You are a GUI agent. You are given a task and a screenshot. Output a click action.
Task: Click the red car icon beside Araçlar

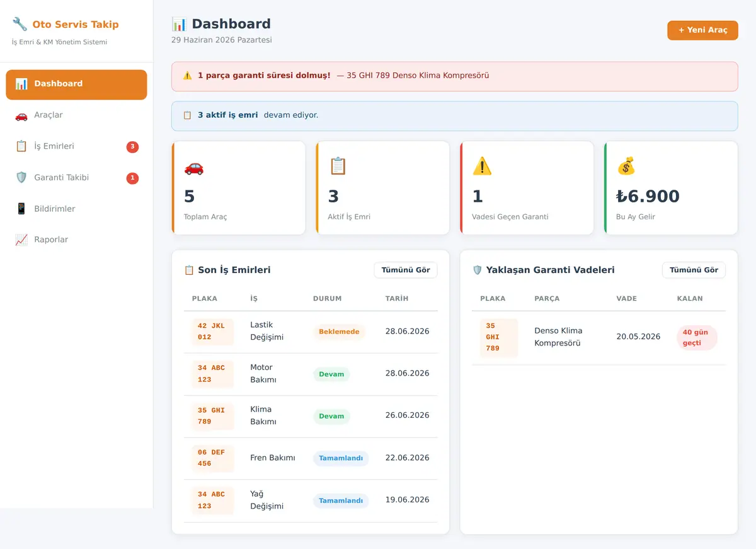21,115
